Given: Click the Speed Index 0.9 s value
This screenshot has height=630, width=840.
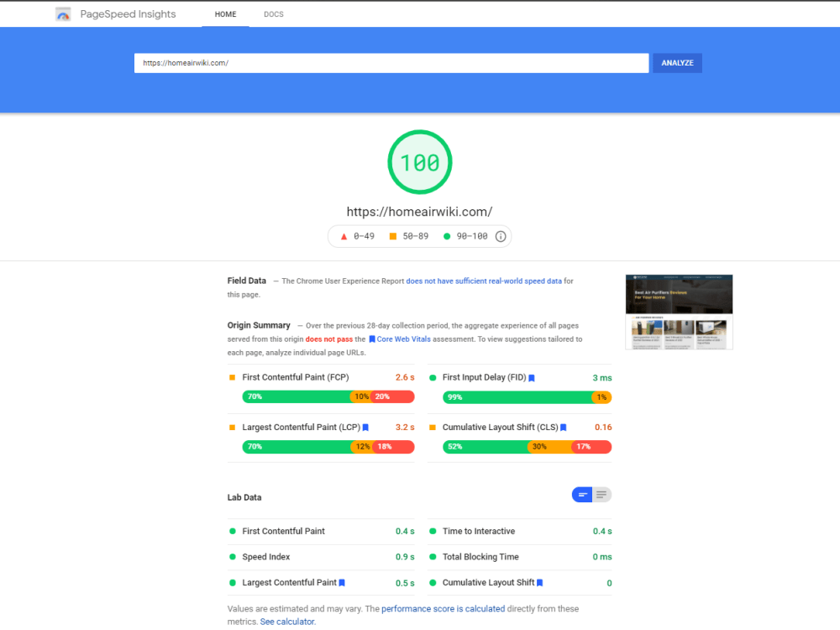Looking at the screenshot, I should pyautogui.click(x=405, y=557).
